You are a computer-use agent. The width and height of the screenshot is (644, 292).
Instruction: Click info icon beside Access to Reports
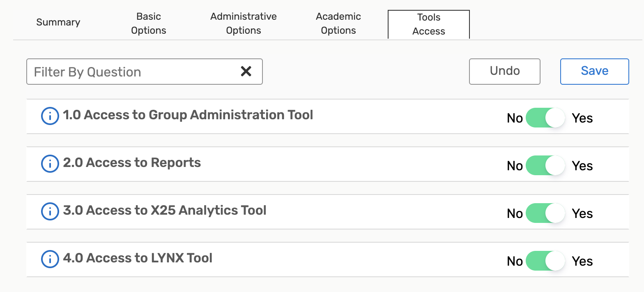coord(50,164)
